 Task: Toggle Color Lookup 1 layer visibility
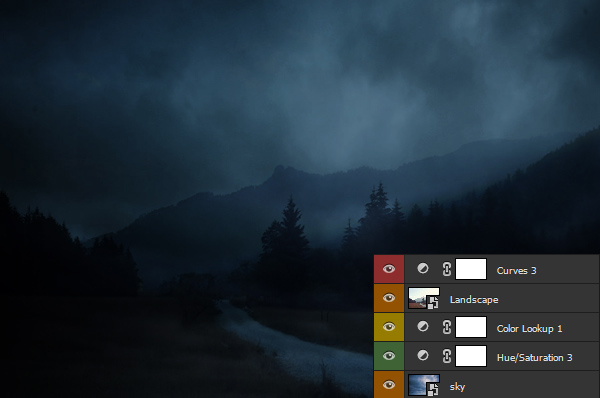click(x=389, y=327)
